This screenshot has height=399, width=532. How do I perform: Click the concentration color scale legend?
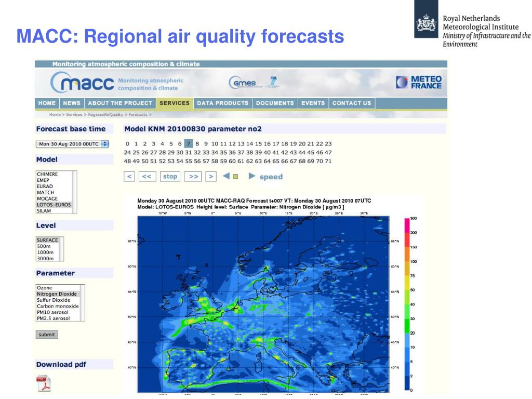[x=407, y=304]
